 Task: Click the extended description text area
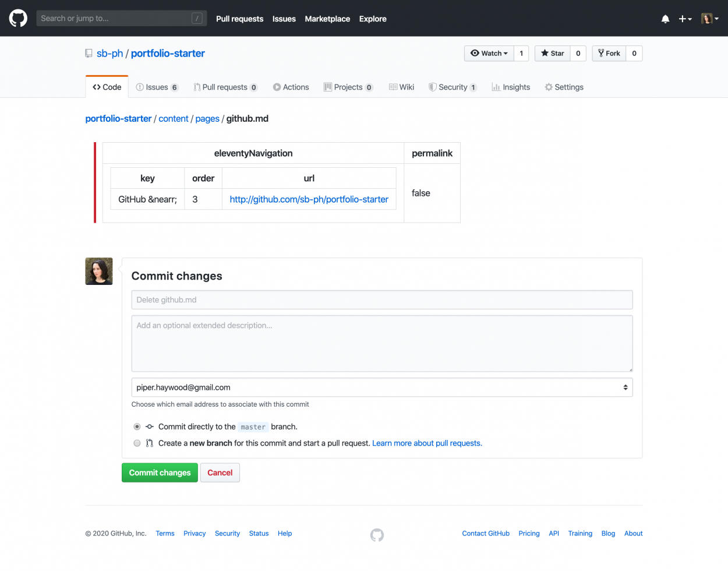pos(382,344)
